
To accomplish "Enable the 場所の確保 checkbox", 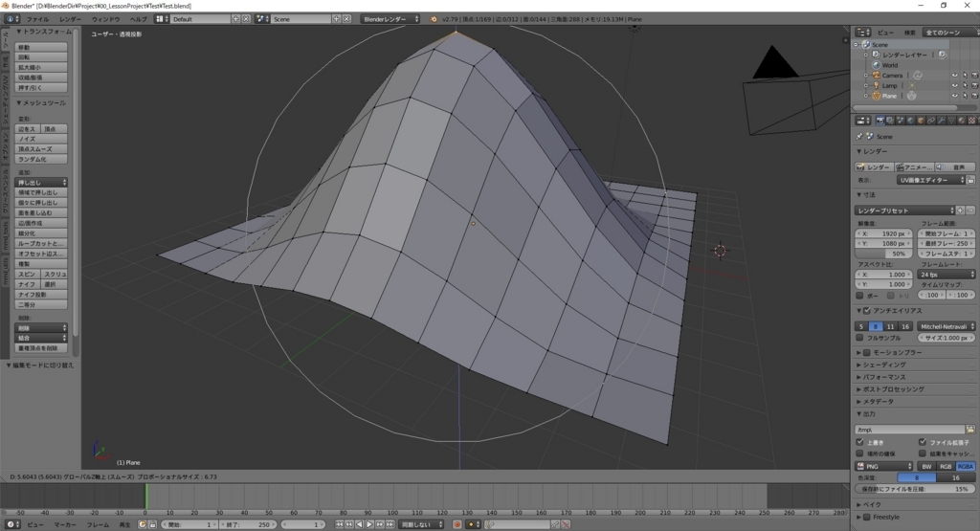I will click(x=859, y=454).
